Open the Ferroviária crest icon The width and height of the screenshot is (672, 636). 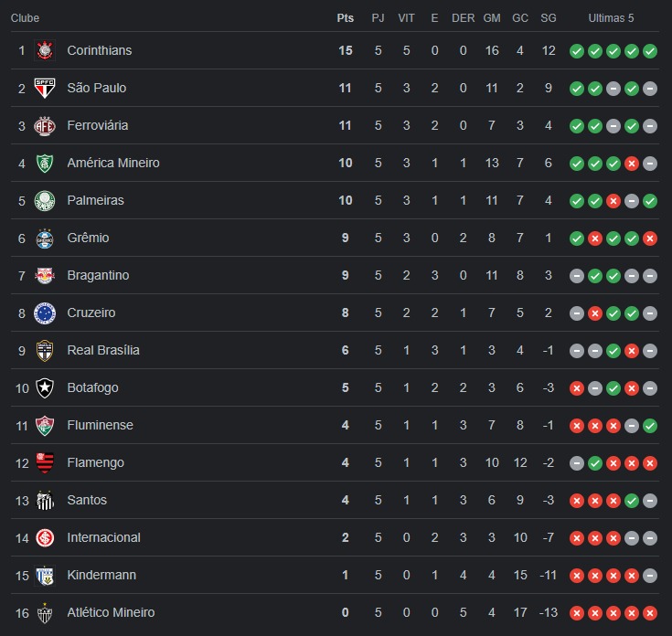(x=45, y=125)
